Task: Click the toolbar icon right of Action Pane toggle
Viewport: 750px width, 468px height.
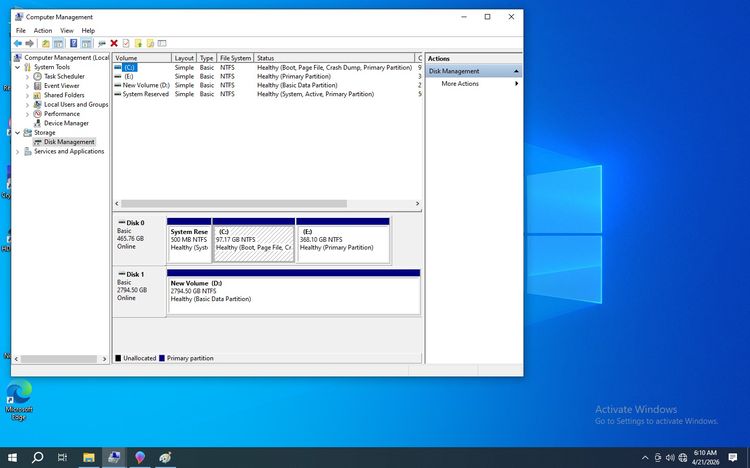Action: (x=101, y=44)
